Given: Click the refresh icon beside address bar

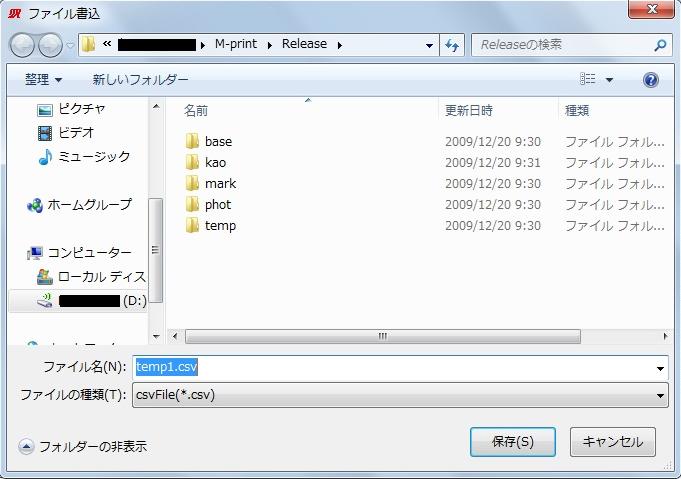Looking at the screenshot, I should coord(452,45).
